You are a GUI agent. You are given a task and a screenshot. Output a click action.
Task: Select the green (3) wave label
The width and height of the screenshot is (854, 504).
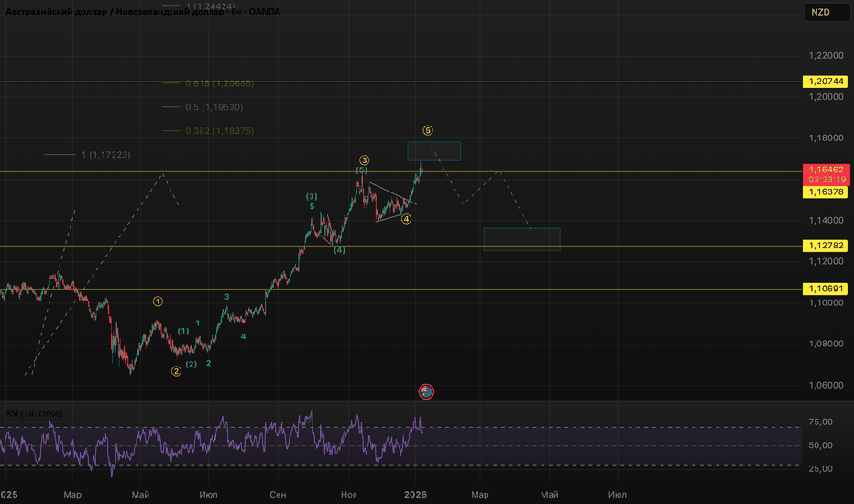[312, 196]
